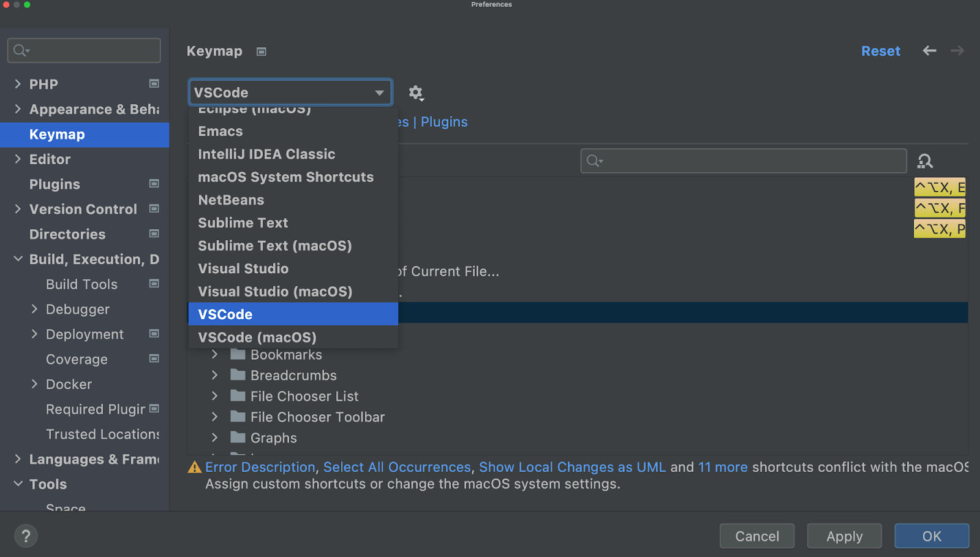980x557 pixels.
Task: Click project-level icon beside Keymap title
Action: [262, 51]
